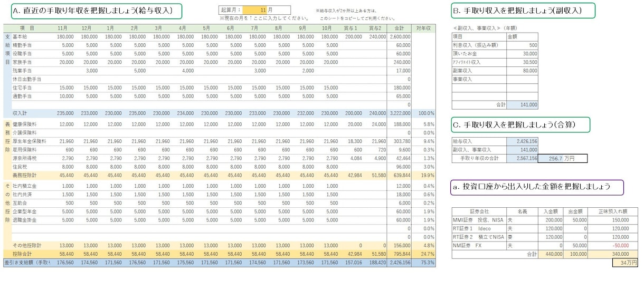This screenshot has width=644, height=299.
Task: Select the 141,000 side income total in section B
Action: tap(522, 105)
